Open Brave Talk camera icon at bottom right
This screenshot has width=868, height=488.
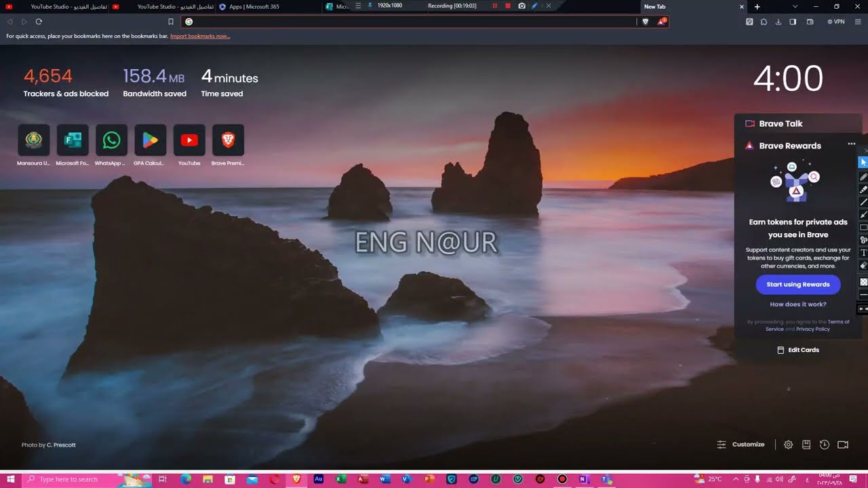843,445
